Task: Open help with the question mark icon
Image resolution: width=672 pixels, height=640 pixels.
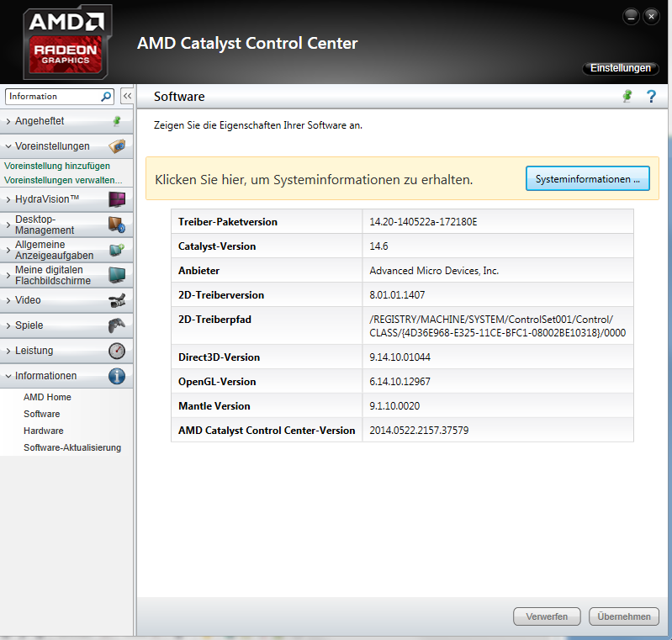Action: (x=651, y=96)
